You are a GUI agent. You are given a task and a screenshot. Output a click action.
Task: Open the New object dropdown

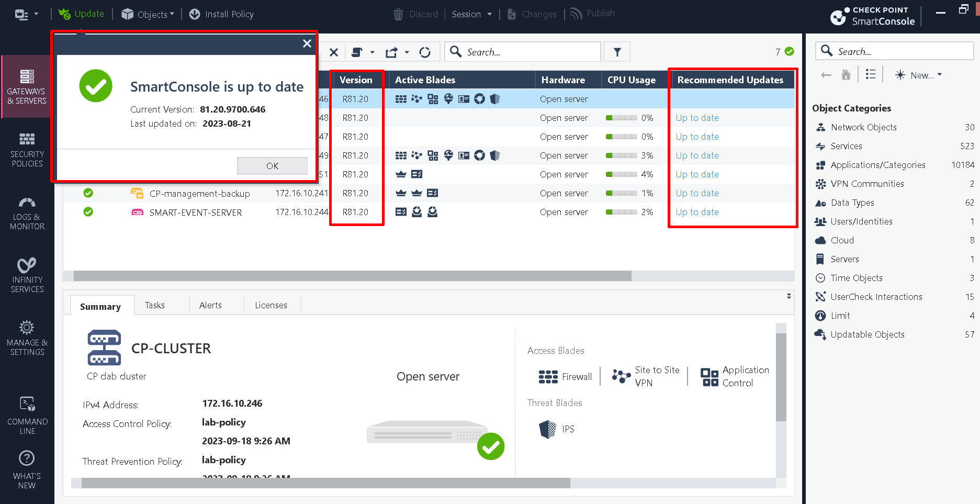click(918, 75)
